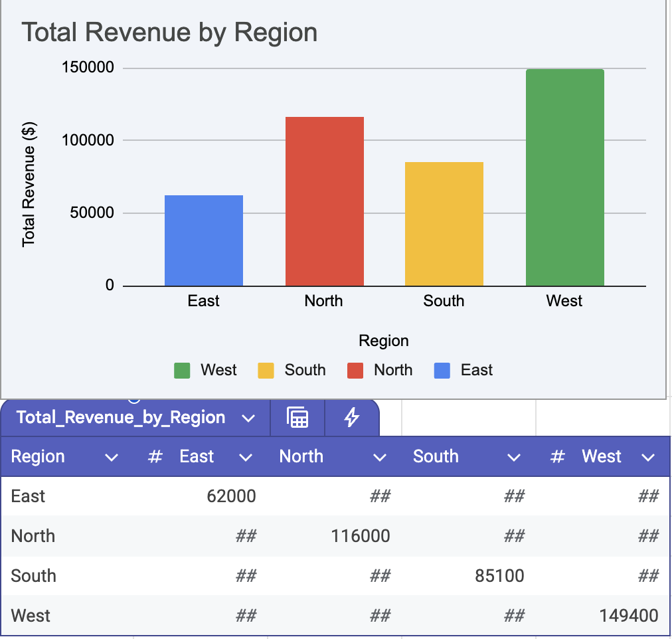Viewport: 672px width, 639px height.
Task: Click the Region column header text
Action: click(x=38, y=457)
